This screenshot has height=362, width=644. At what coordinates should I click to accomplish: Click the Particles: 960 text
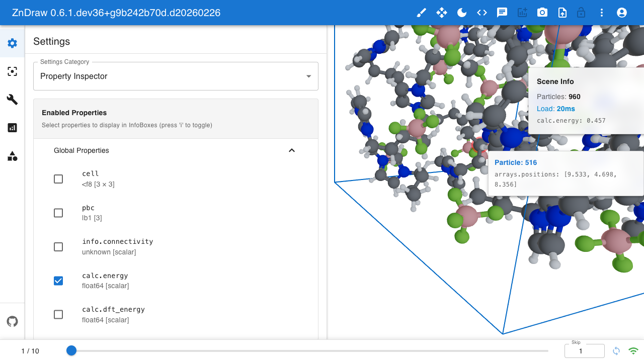[558, 97]
